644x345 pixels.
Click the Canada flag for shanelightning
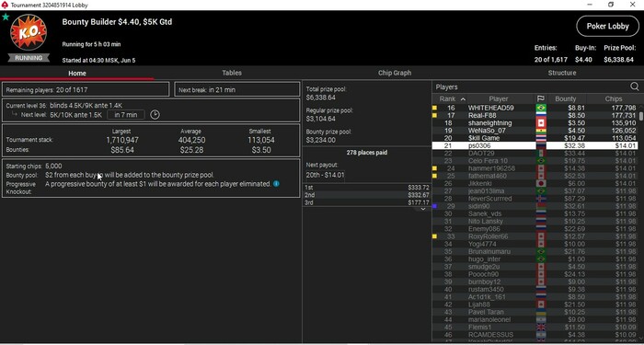[x=541, y=123]
